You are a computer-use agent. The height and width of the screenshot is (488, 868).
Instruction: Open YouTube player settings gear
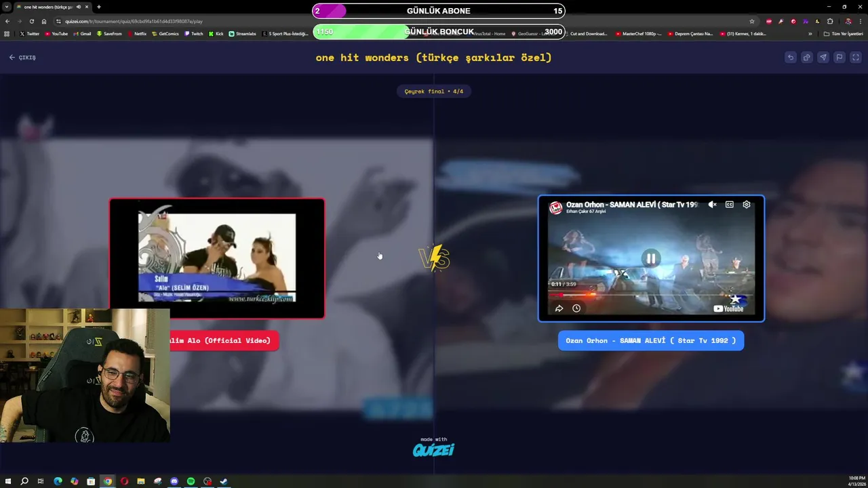pos(746,205)
